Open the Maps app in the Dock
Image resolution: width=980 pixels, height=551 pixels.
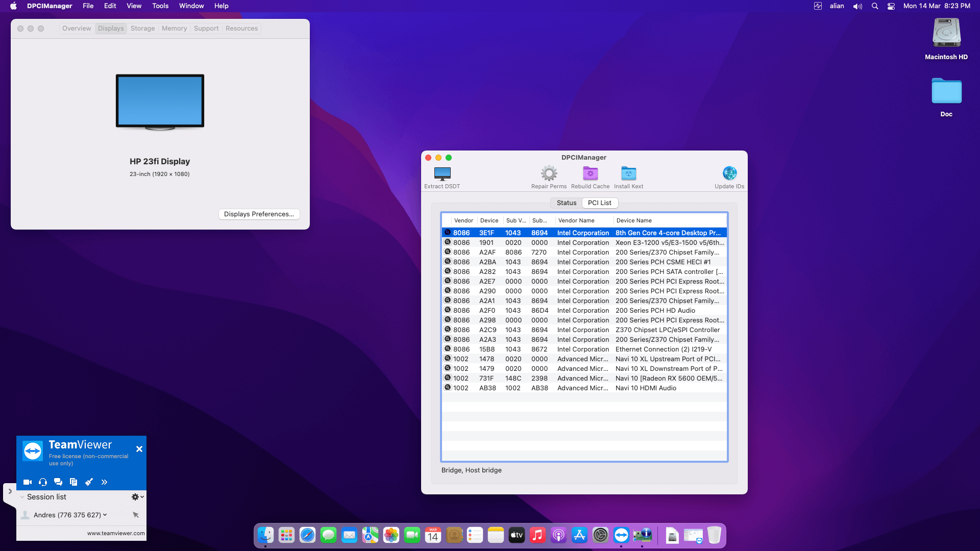tap(370, 535)
